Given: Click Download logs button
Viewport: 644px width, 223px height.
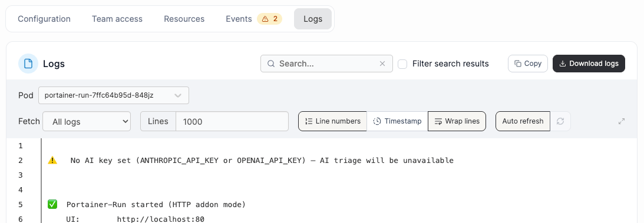Looking at the screenshot, I should 589,64.
